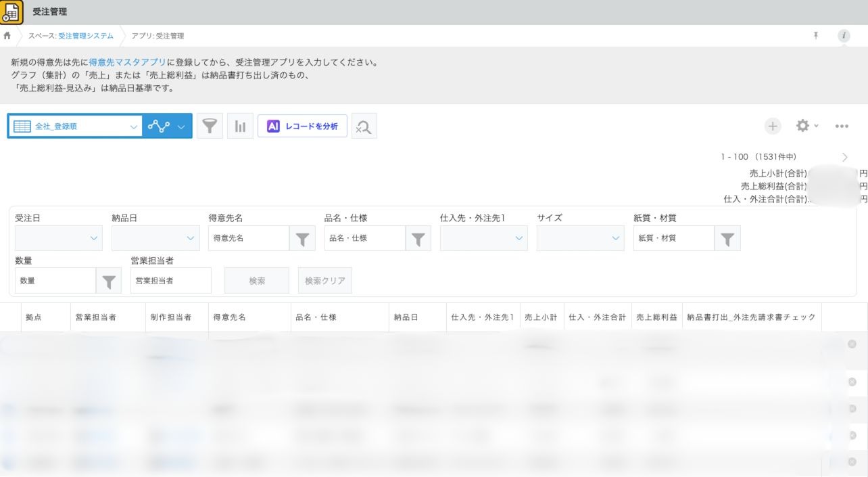868x477 pixels.
Task: Click the pin icon at top right
Action: click(816, 36)
